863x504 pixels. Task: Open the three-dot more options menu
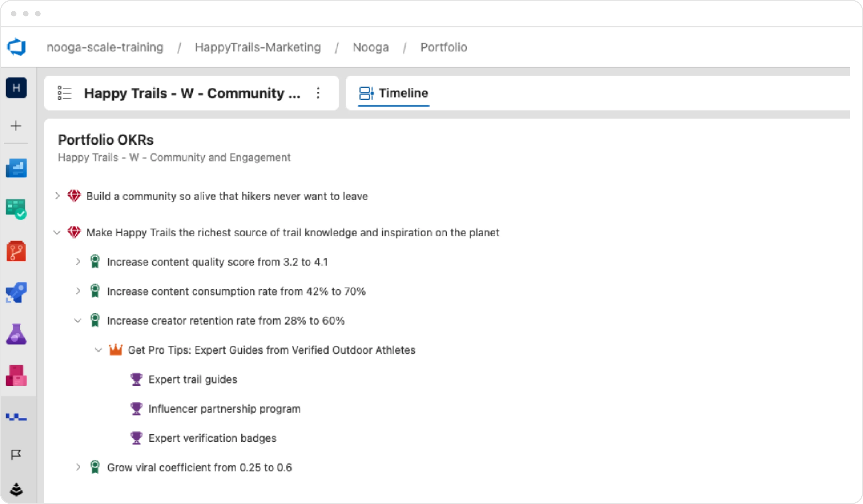[x=318, y=93]
